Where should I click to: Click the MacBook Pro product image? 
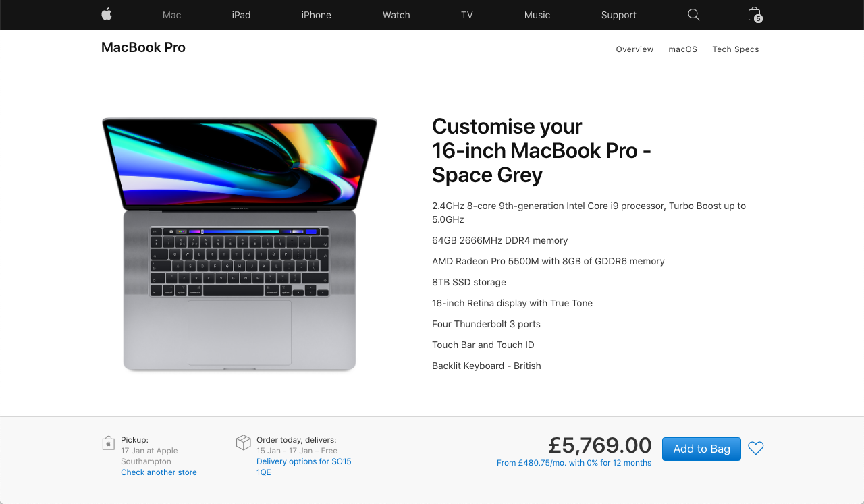tap(240, 244)
